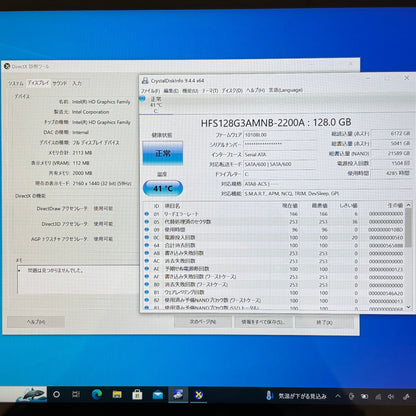Click the DirectX tool taskbar icon
This screenshot has width=416, height=416.
click(x=199, y=395)
